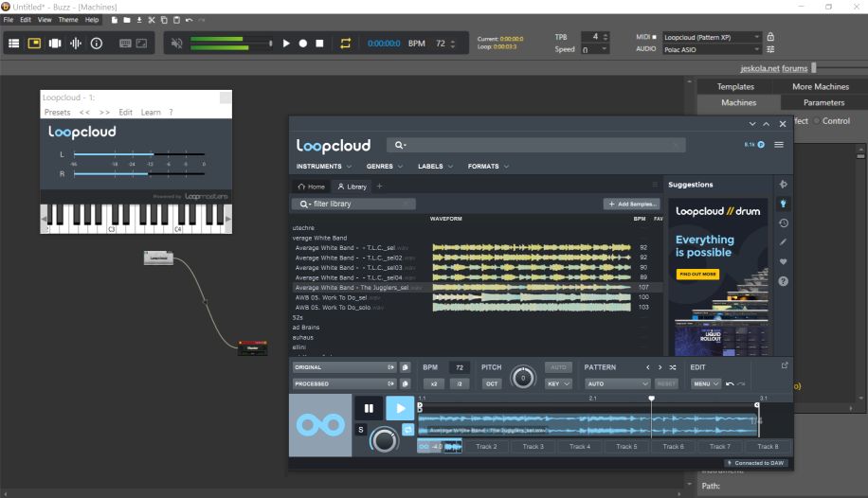Toggle the Buzz loop playback icon
This screenshot has width=868, height=498.
click(345, 44)
